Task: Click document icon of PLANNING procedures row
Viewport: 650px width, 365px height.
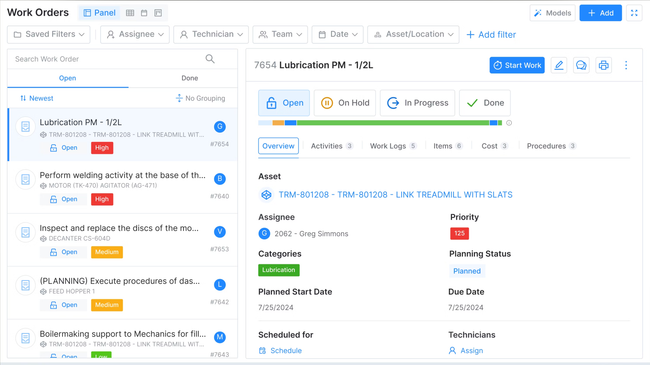Action: (x=25, y=285)
